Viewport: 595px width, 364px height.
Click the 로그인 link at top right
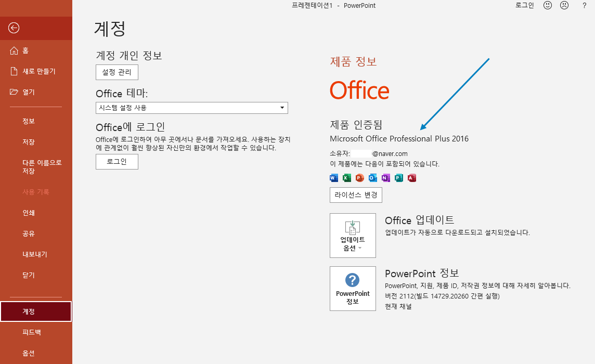click(x=524, y=5)
